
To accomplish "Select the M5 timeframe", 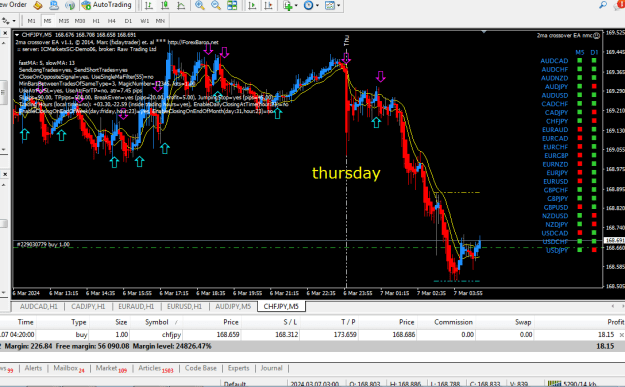I will 47,21.
